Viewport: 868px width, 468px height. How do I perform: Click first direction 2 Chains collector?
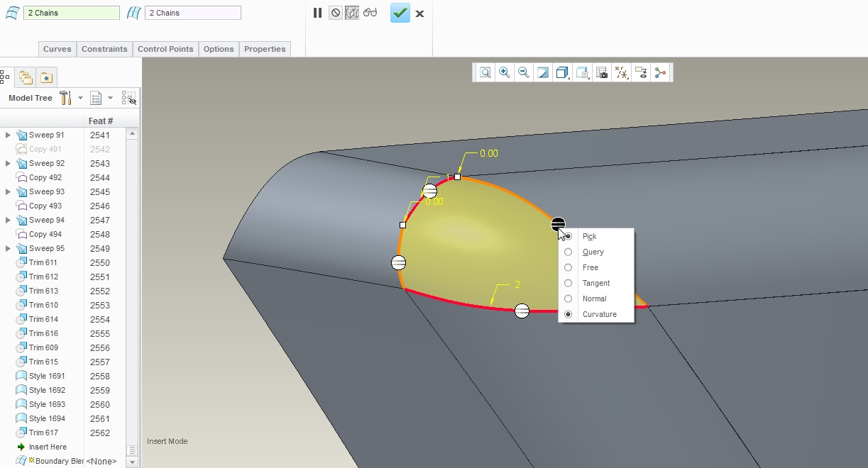(72, 13)
